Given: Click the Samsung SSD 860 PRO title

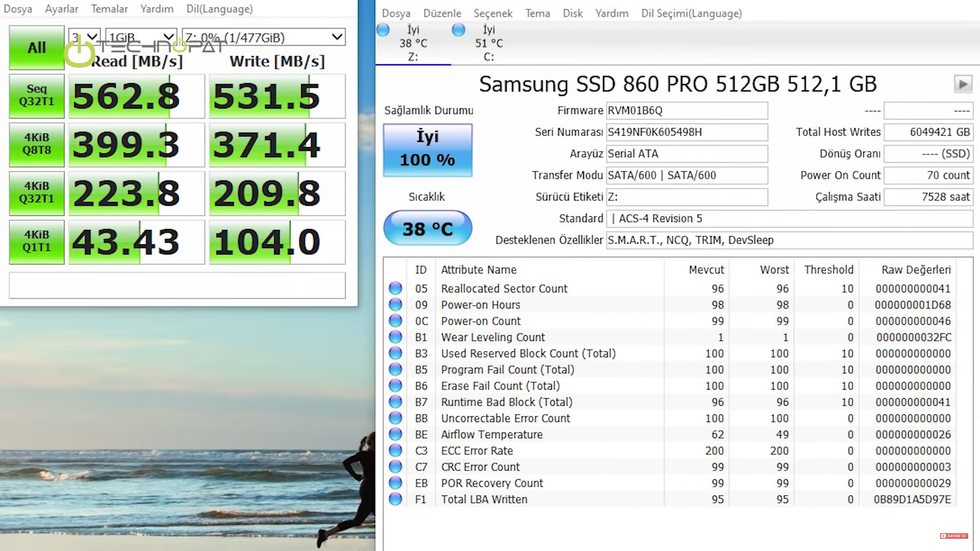Looking at the screenshot, I should pyautogui.click(x=678, y=84).
